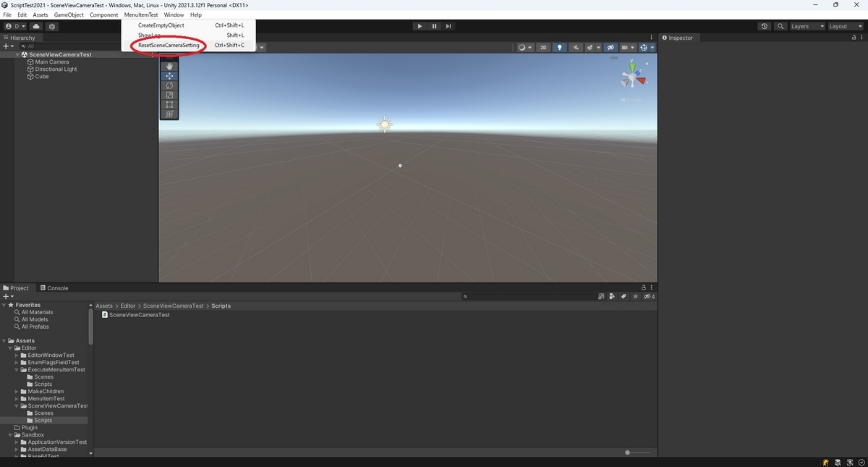
Task: Click the Project panel lock icon
Action: (x=644, y=287)
